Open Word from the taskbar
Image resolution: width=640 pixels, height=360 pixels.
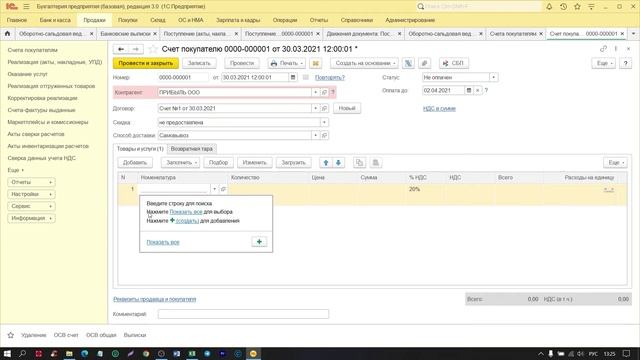coord(176,353)
